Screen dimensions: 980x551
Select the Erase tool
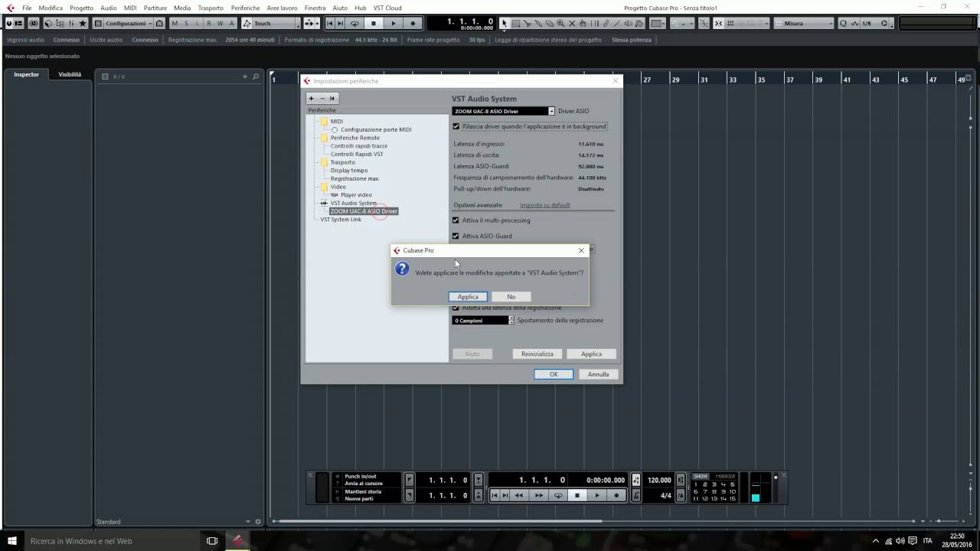pos(549,23)
